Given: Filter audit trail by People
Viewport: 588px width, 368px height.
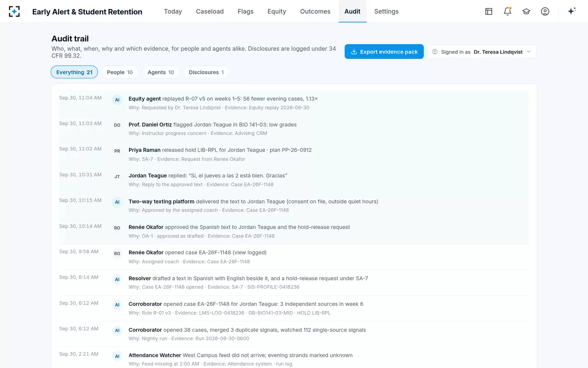Looking at the screenshot, I should [x=120, y=72].
